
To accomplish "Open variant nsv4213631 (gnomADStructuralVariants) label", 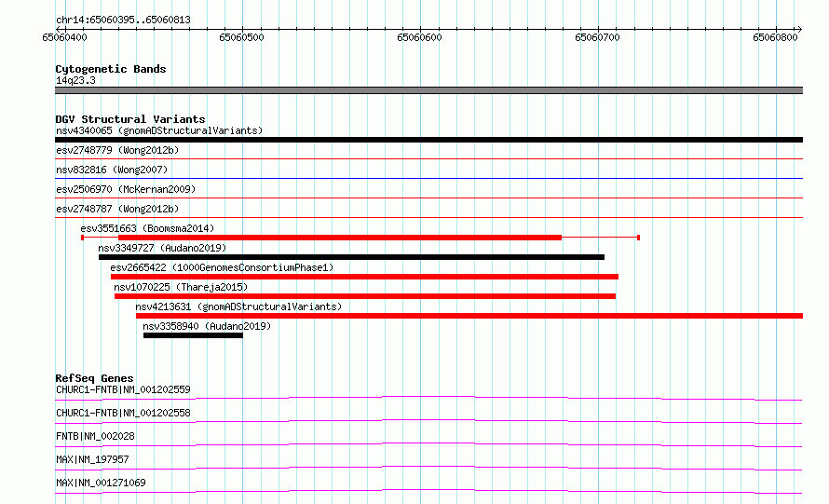I will pyautogui.click(x=239, y=306).
